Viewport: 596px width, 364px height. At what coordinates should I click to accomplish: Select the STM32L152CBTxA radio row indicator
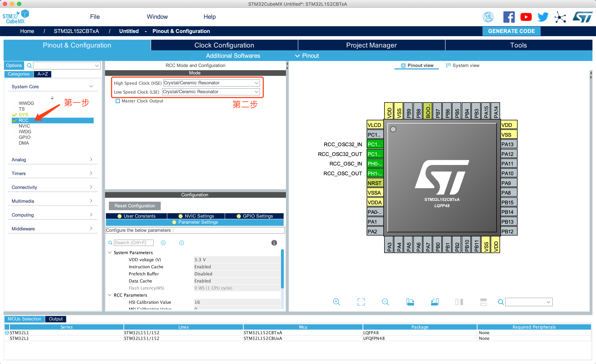7,333
